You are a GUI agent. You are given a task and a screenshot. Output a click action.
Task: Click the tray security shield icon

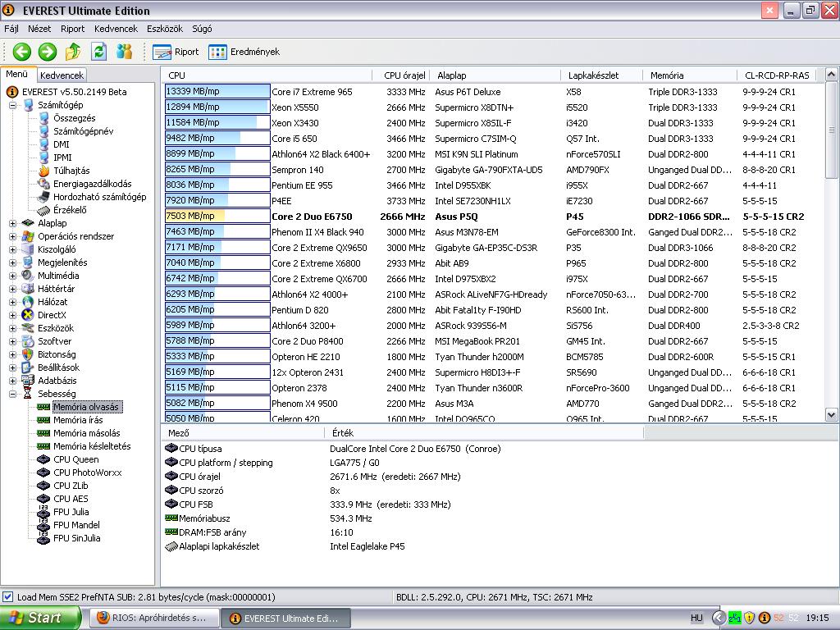pyautogui.click(x=750, y=618)
